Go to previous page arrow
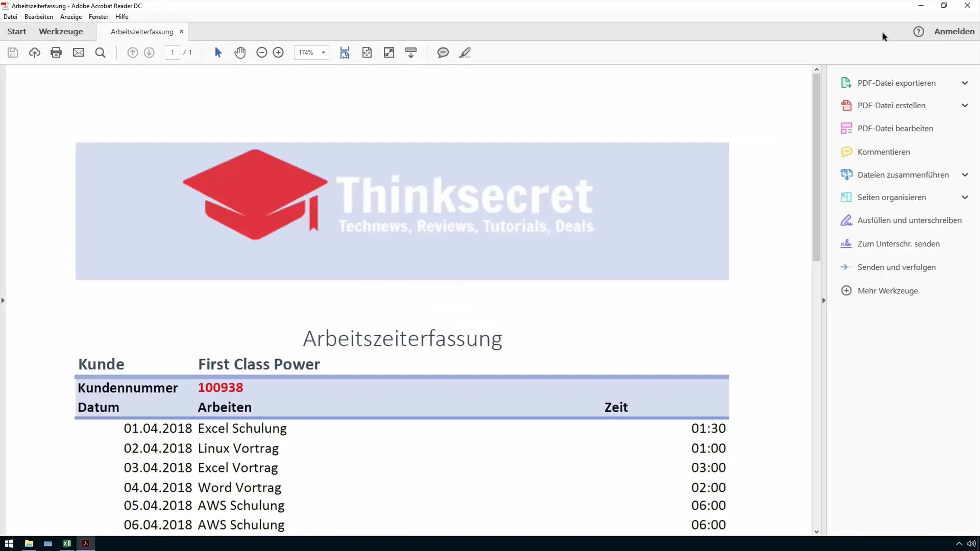Screen dimensions: 980x551 [132, 53]
